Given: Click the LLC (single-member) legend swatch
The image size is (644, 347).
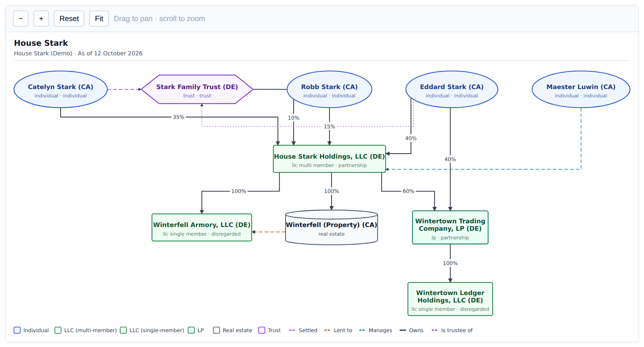Looking at the screenshot, I should (123, 330).
